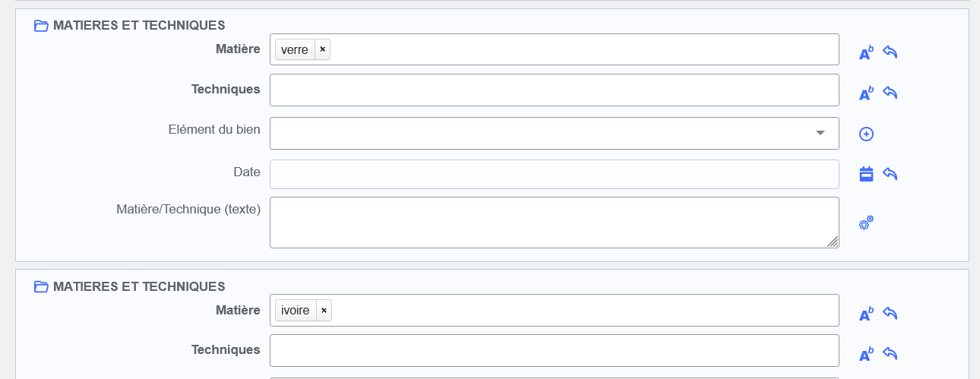Click the plus circle next to Elément du bien
The image size is (980, 379).
[866, 134]
